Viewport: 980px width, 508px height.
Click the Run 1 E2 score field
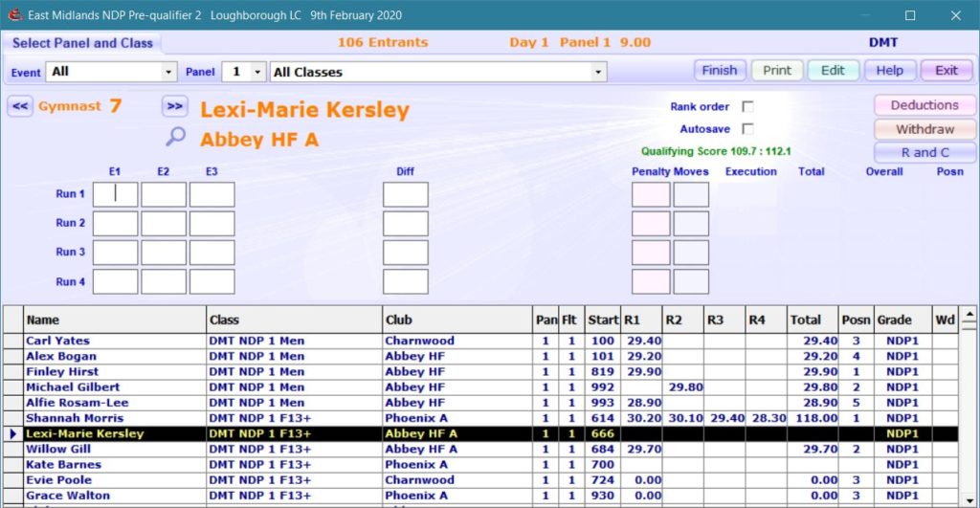pos(163,194)
